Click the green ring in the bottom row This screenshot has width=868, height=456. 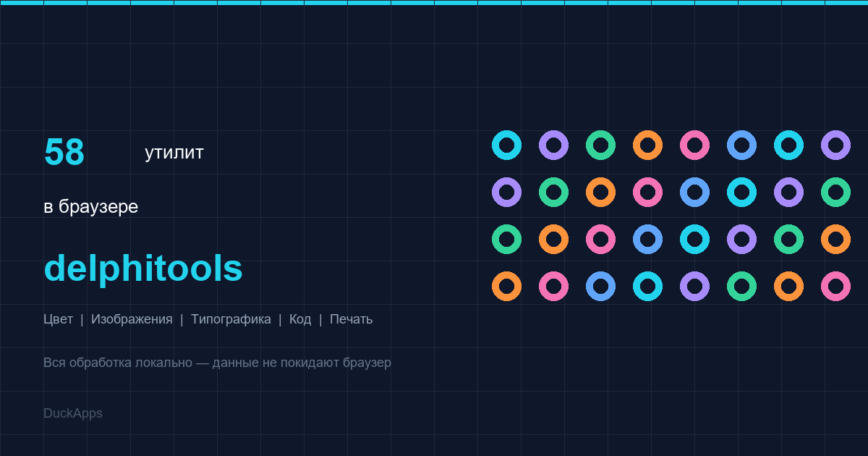click(741, 286)
